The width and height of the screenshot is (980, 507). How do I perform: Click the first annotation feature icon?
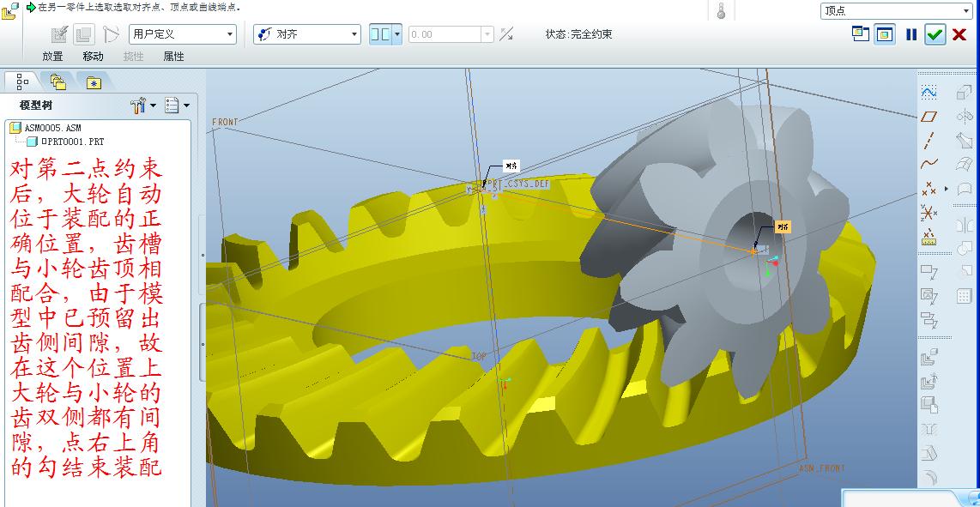(x=929, y=272)
